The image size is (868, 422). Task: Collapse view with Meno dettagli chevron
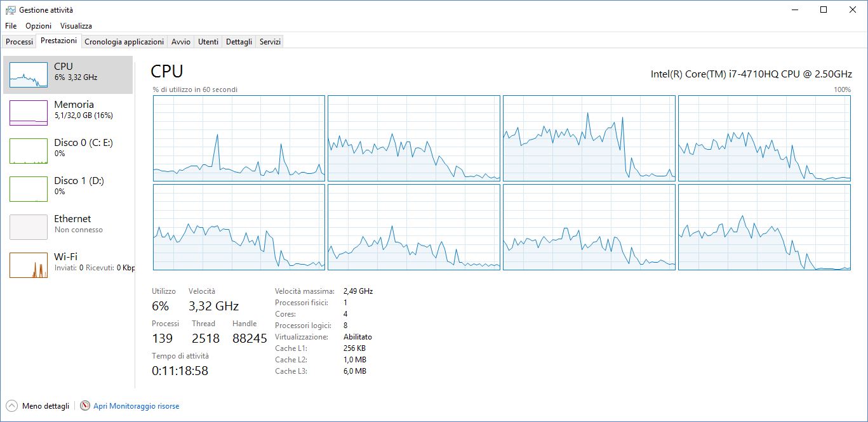11,406
